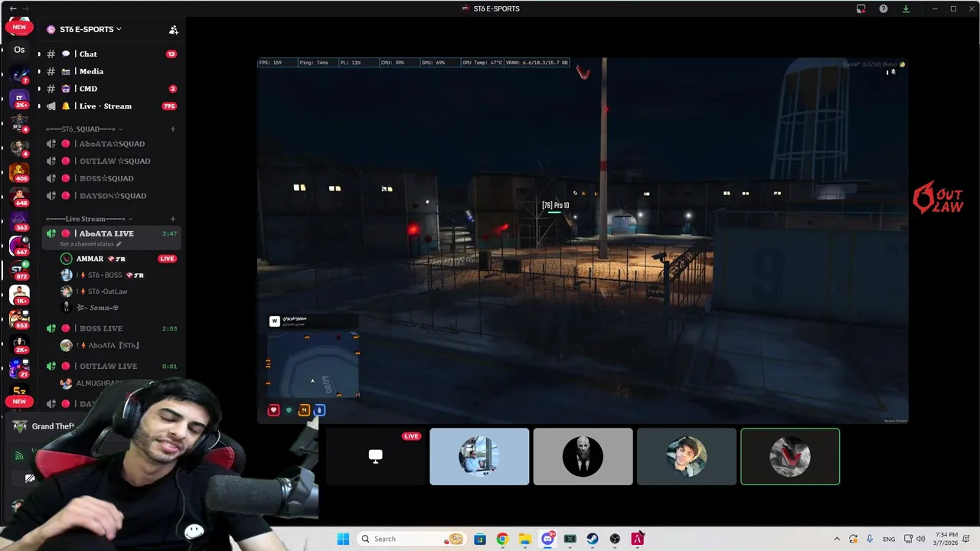
Task: Open the Media text channel
Action: 111,71
